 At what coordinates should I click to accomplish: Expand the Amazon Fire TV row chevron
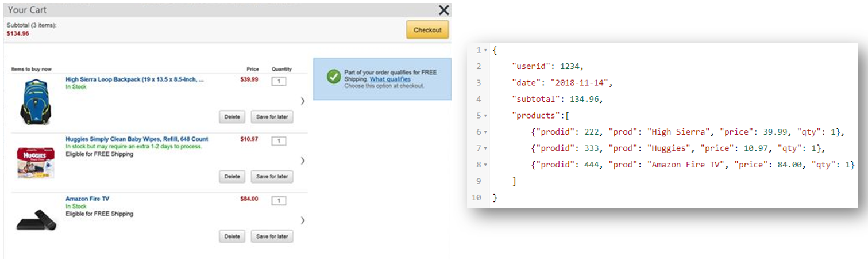tap(303, 220)
